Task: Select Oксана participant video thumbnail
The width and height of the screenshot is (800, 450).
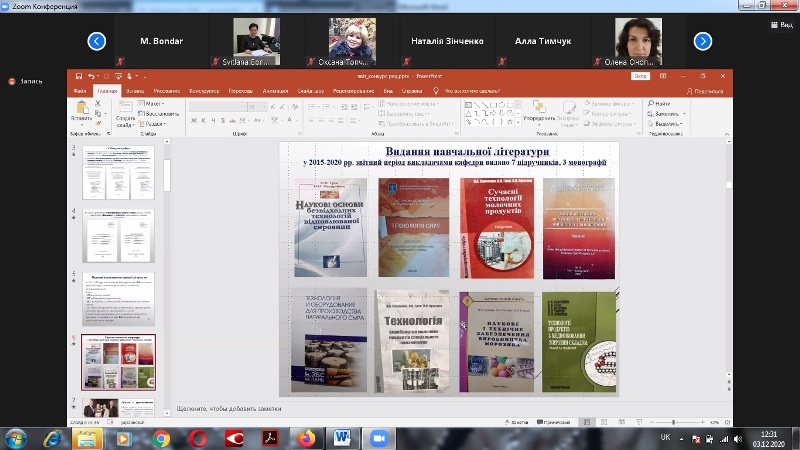Action: (352, 41)
